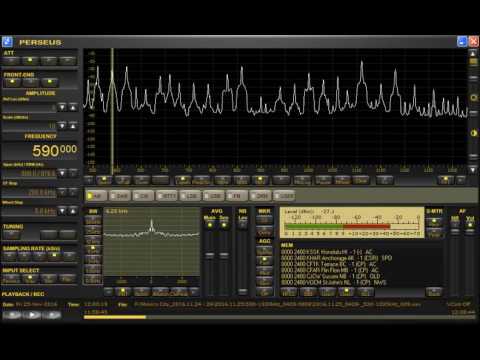Toggle the first FRONT-END button
Viewport: 480px width, 360px height.
(x=12, y=82)
